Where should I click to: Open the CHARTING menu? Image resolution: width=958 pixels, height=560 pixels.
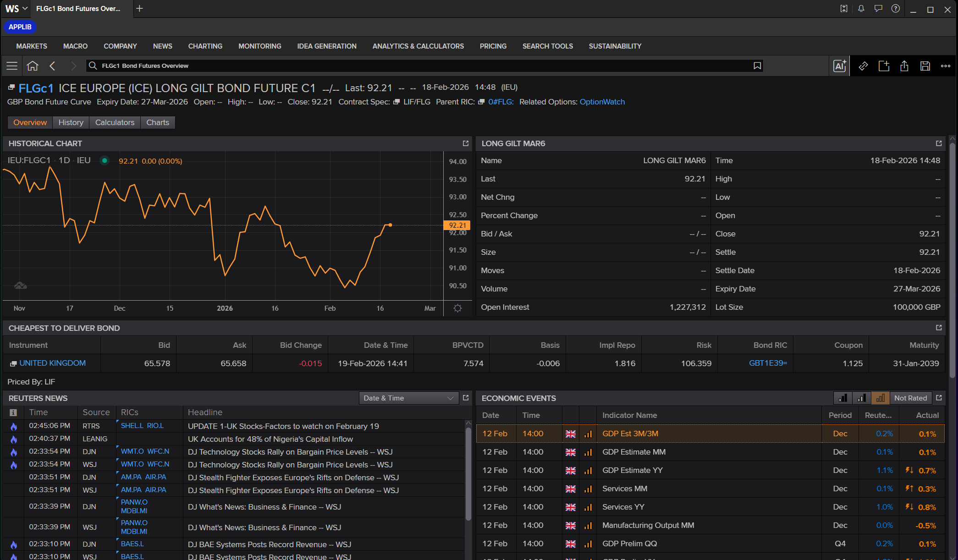pos(205,46)
